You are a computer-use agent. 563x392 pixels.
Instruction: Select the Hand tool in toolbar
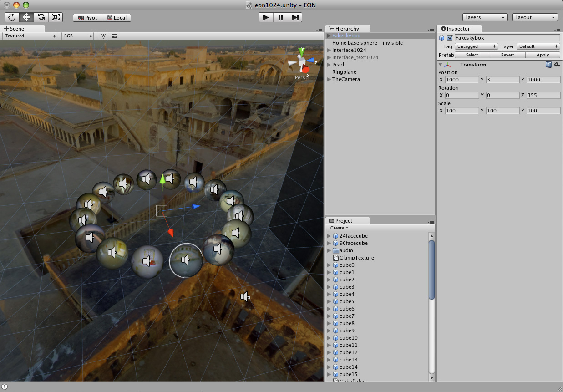pos(12,17)
